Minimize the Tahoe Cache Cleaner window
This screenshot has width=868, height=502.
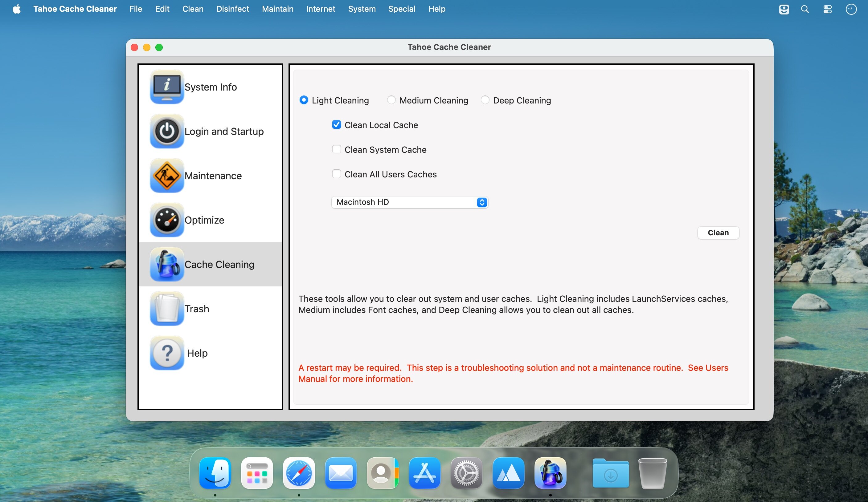[147, 47]
